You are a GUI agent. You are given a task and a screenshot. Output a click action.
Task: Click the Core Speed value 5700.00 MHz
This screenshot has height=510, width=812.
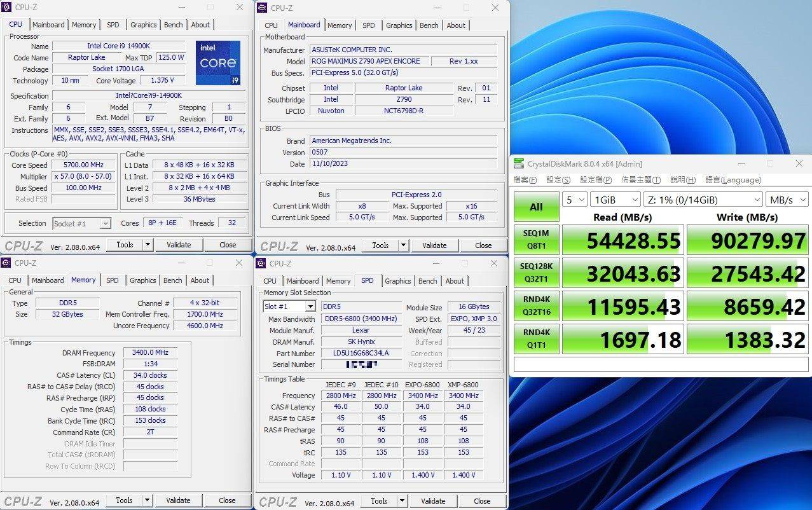(83, 165)
